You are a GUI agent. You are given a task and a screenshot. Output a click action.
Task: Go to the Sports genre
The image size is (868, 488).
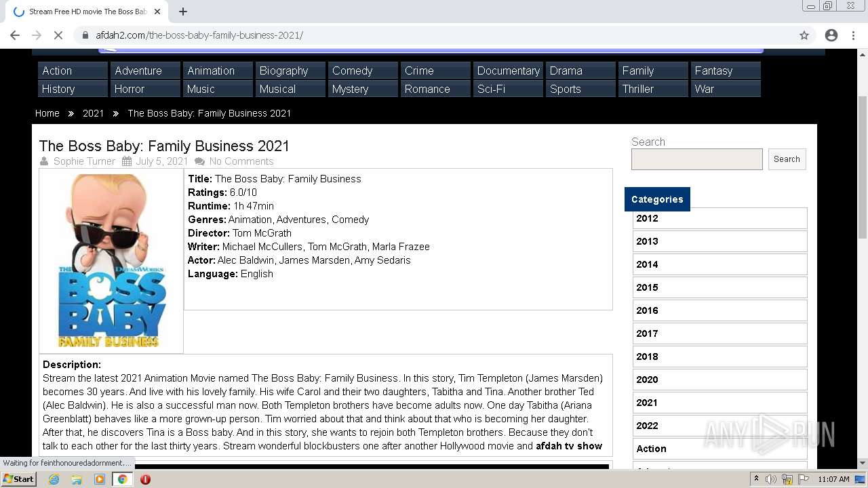pos(580,89)
